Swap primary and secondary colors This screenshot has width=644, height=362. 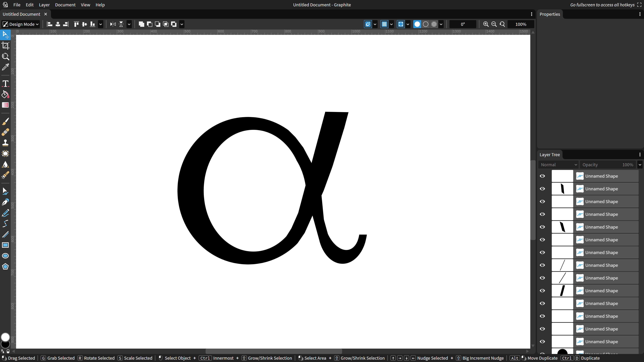point(3,351)
